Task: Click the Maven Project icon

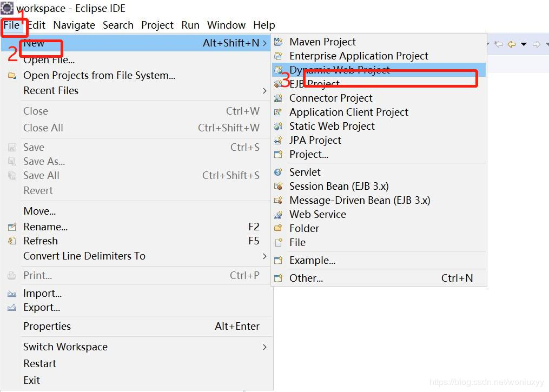Action: coord(279,42)
